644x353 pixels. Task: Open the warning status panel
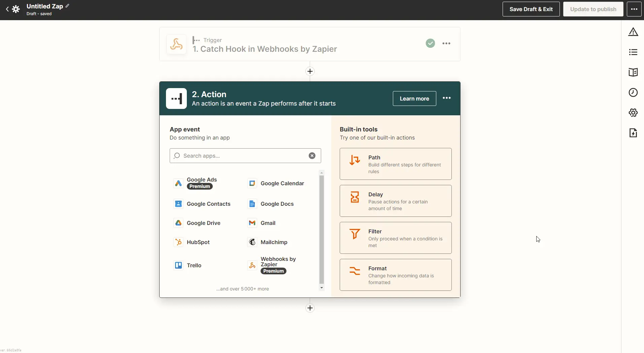tap(633, 32)
